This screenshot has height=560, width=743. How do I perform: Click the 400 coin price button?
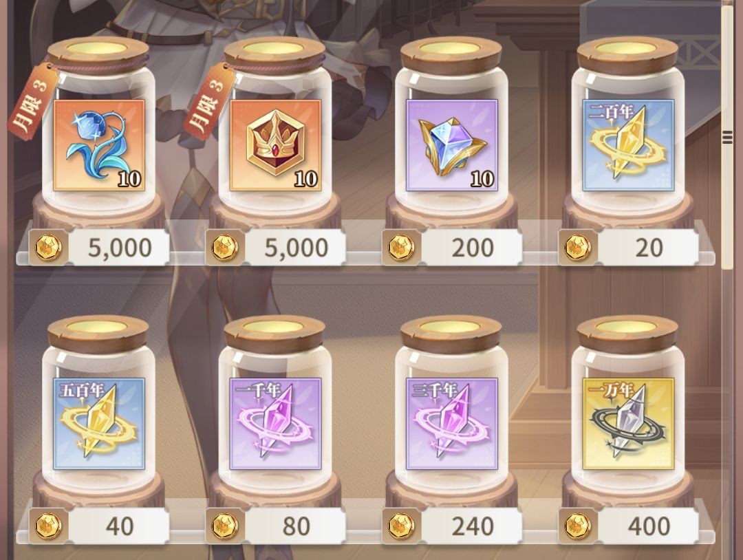coord(649,526)
